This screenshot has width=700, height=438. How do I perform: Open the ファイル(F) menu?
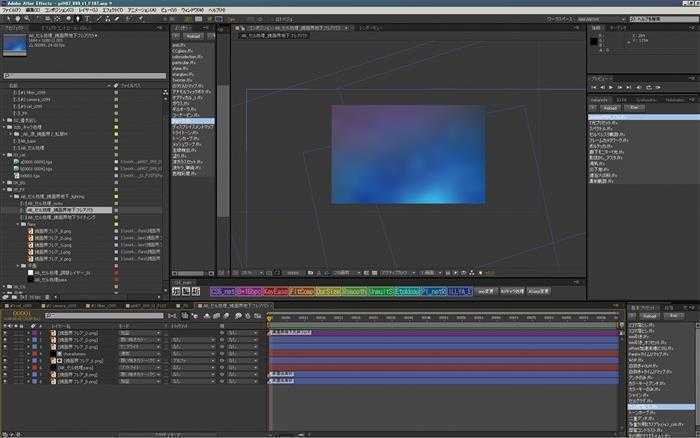(x=12, y=10)
